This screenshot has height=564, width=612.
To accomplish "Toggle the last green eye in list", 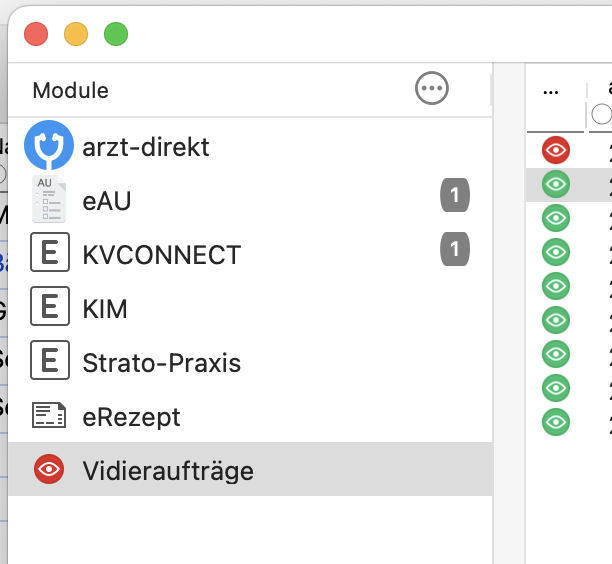I will tap(556, 422).
